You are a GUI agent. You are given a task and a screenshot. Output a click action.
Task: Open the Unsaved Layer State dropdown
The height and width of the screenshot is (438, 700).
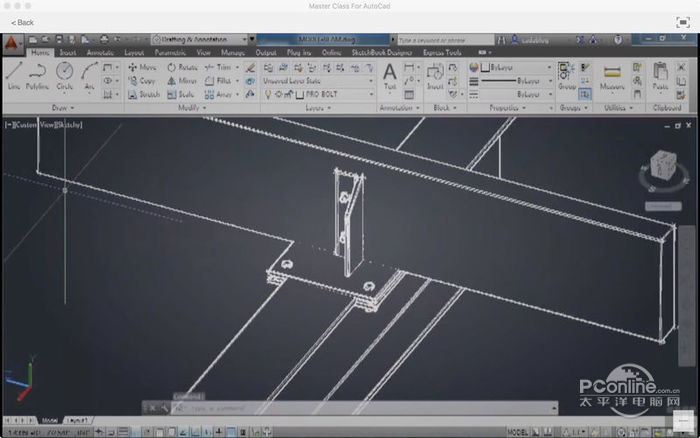pyautogui.click(x=318, y=81)
